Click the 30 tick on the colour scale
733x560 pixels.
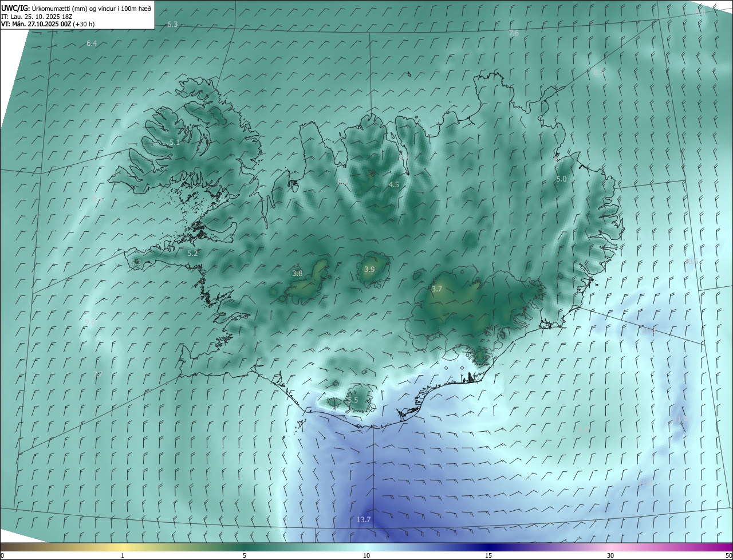[x=610, y=555]
